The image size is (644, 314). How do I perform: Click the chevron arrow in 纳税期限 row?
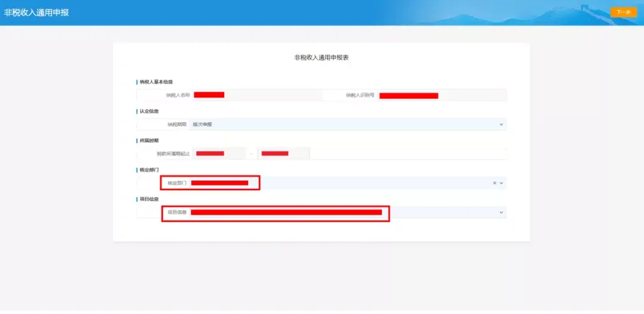(x=501, y=124)
